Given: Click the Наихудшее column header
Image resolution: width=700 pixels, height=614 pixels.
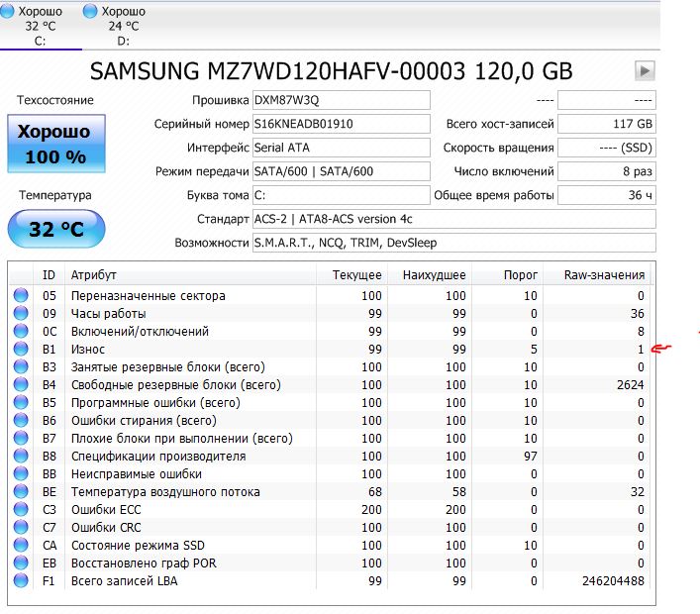Looking at the screenshot, I should (x=430, y=274).
